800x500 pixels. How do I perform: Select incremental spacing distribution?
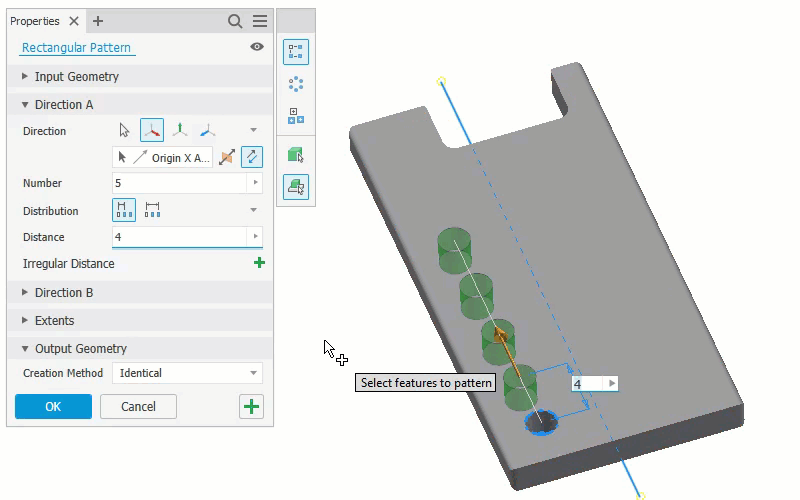tap(124, 210)
